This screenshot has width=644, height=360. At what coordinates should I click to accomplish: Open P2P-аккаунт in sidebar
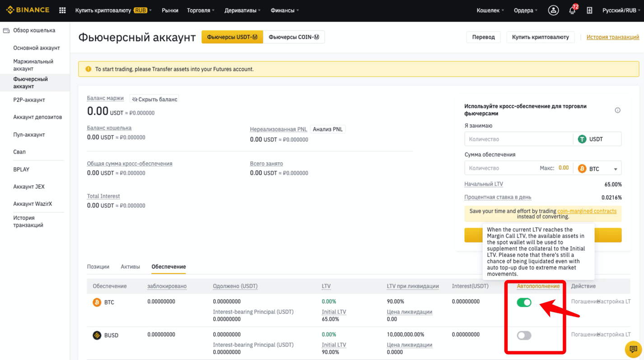tap(29, 100)
